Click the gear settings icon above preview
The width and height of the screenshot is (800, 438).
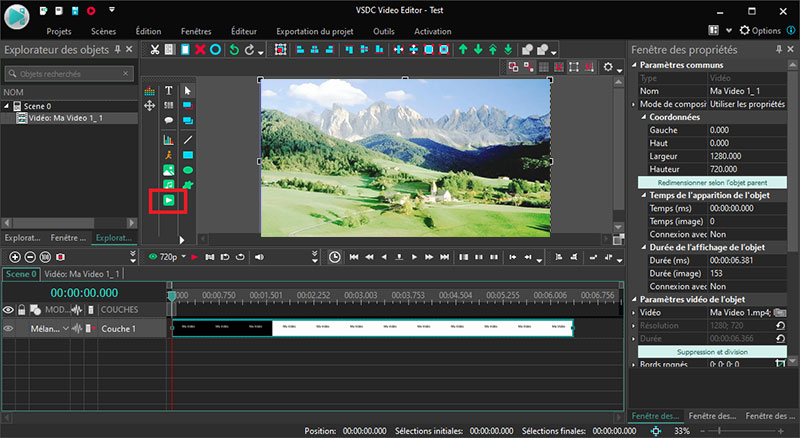608,67
